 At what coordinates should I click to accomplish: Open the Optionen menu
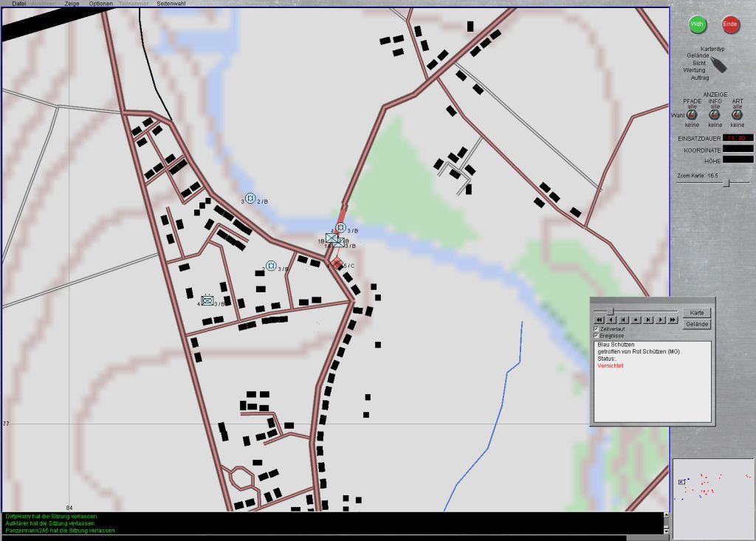[x=101, y=4]
